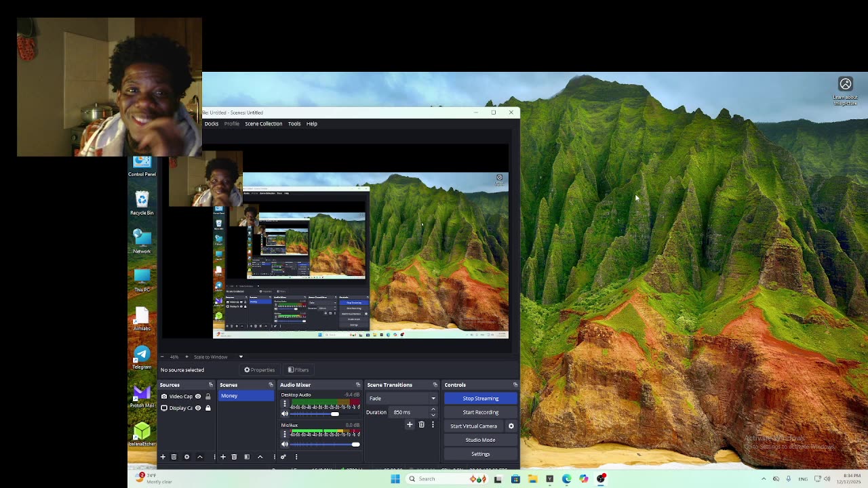
Task: Toggle lock on Video Capture source
Action: (x=208, y=396)
